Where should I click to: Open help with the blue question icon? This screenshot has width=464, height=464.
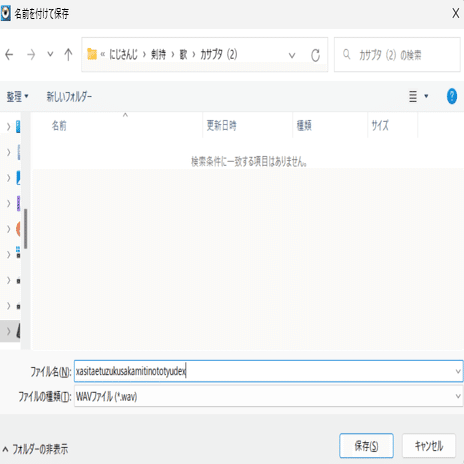[x=452, y=96]
